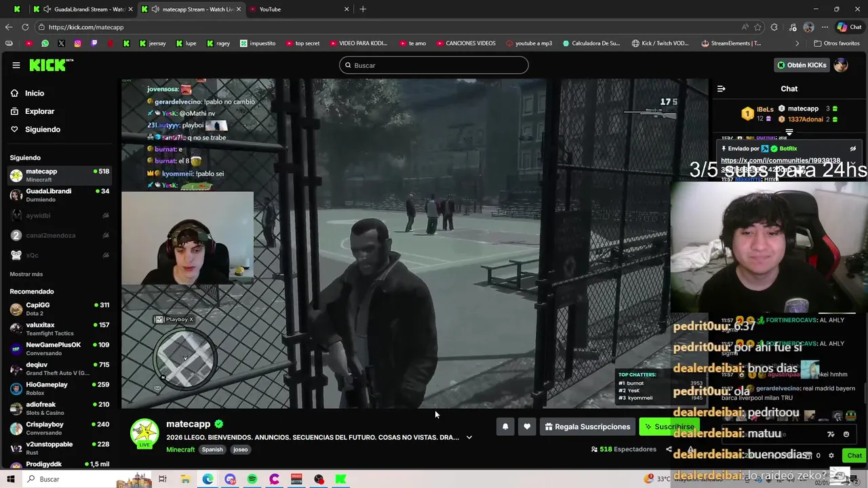Switch to the GuadaLibrandi Stream browser tab
The height and width of the screenshot is (488, 868).
[83, 9]
